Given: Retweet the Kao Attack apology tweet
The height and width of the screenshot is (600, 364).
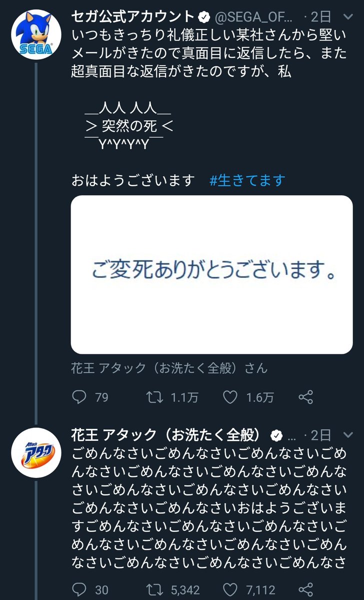Looking at the screenshot, I should [x=153, y=590].
